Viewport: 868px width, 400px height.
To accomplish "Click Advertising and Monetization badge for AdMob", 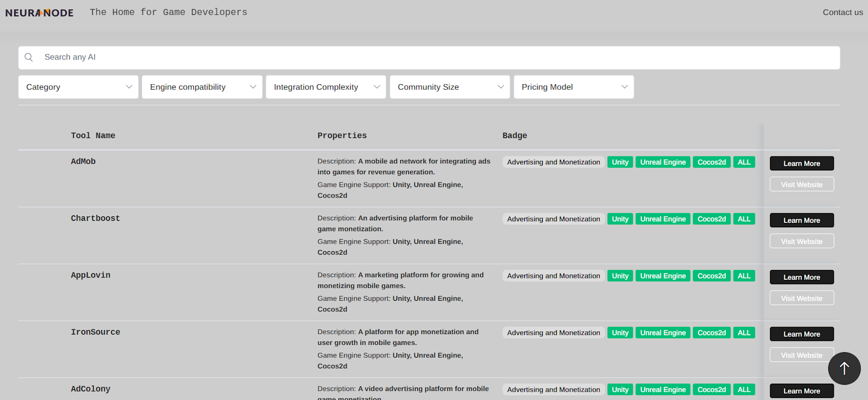I will point(554,162).
